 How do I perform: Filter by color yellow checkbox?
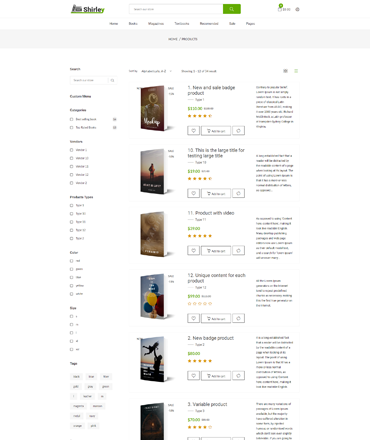click(x=71, y=286)
